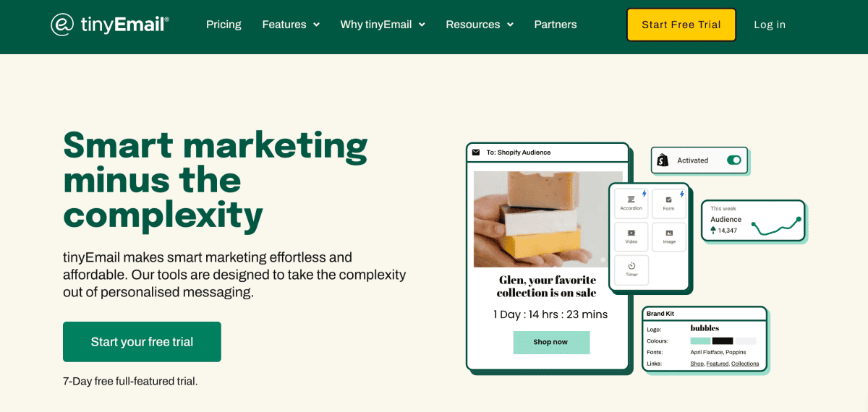Open the Partners menu item
The height and width of the screenshot is (412, 868).
[556, 25]
